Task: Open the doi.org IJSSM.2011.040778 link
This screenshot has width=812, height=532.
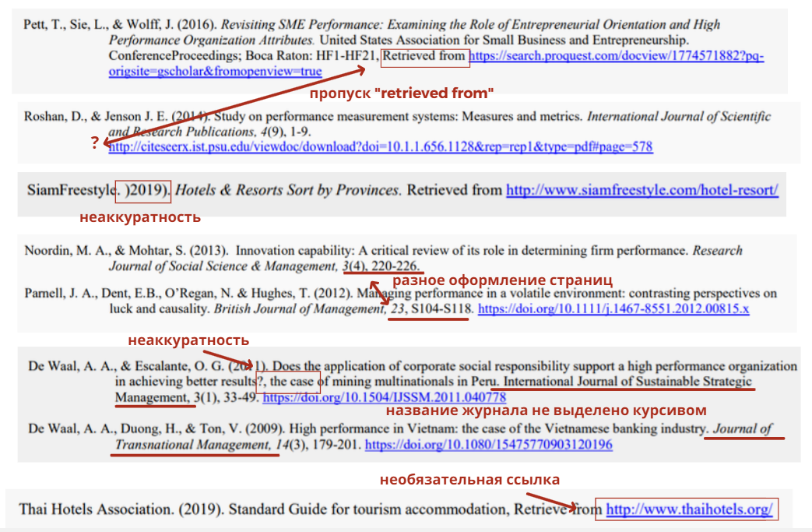Action: click(385, 398)
